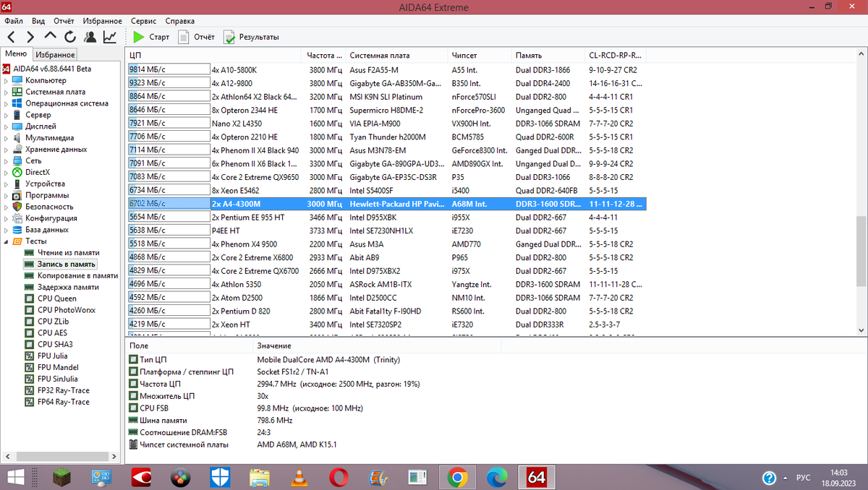Image resolution: width=868 pixels, height=490 pixels.
Task: Sort by the Частота column header
Action: (324, 55)
